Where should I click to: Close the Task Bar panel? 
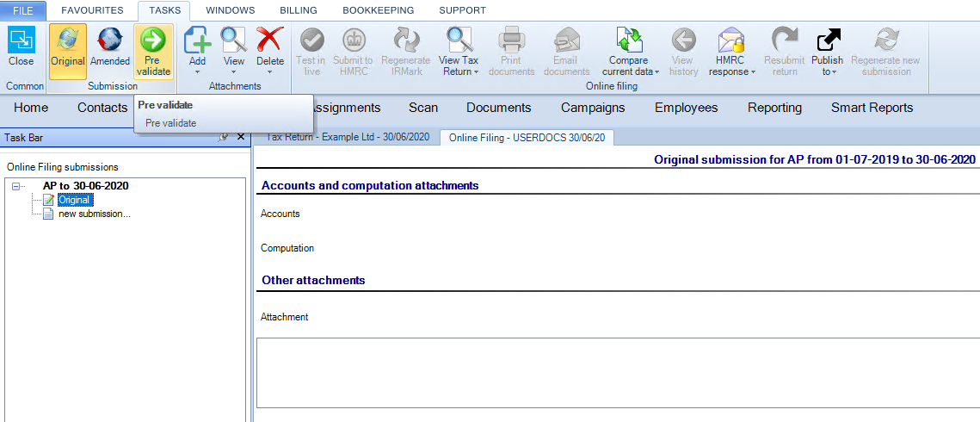click(x=241, y=138)
